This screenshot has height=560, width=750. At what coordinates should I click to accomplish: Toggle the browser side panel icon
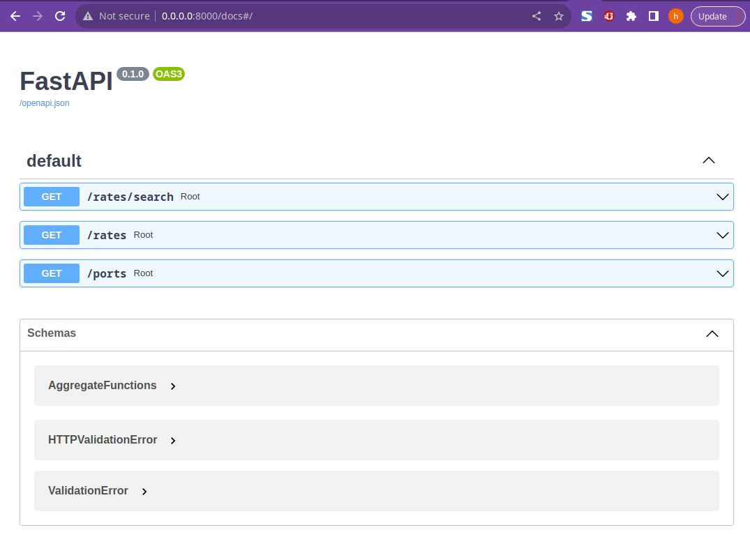click(654, 16)
